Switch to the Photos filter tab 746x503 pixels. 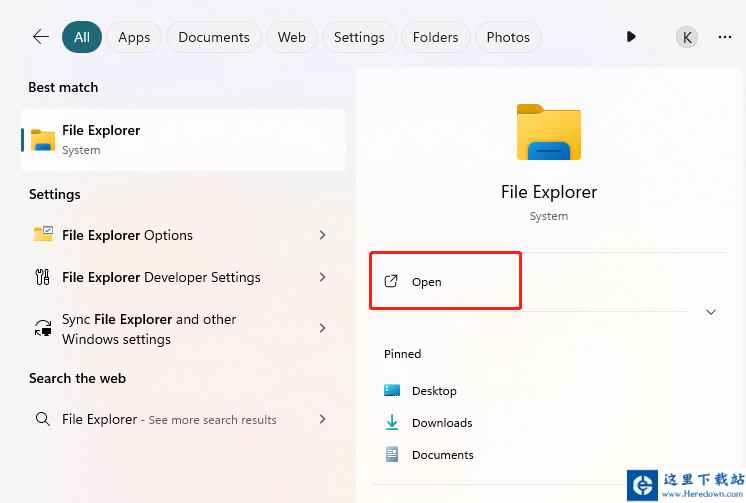pyautogui.click(x=508, y=37)
